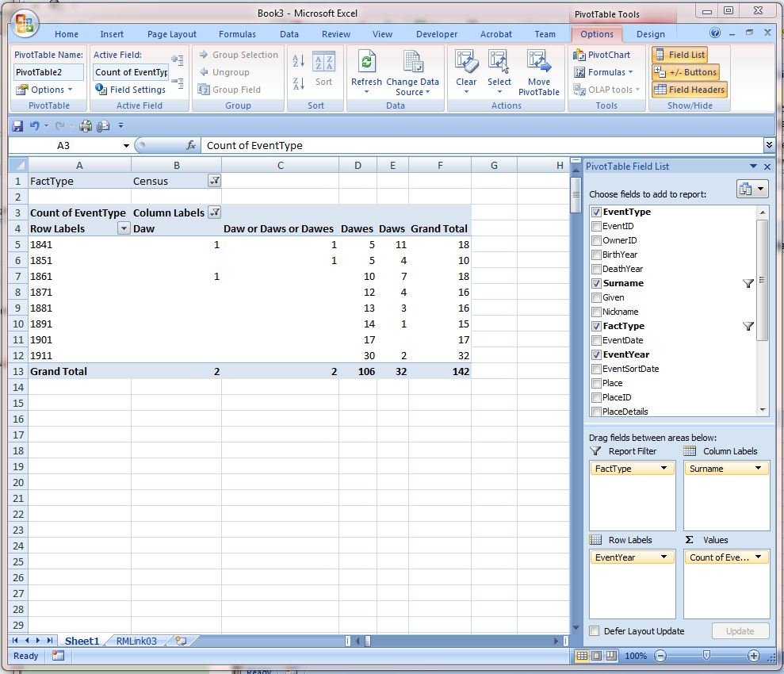Open the Formulas dropdown in Tools group
This screenshot has width=784, height=674.
click(603, 72)
